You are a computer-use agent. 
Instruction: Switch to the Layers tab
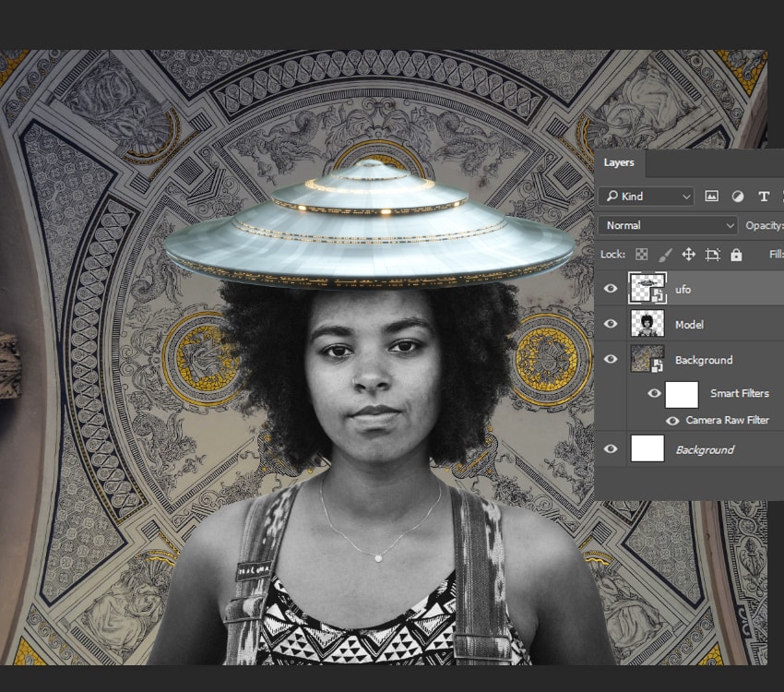click(619, 162)
